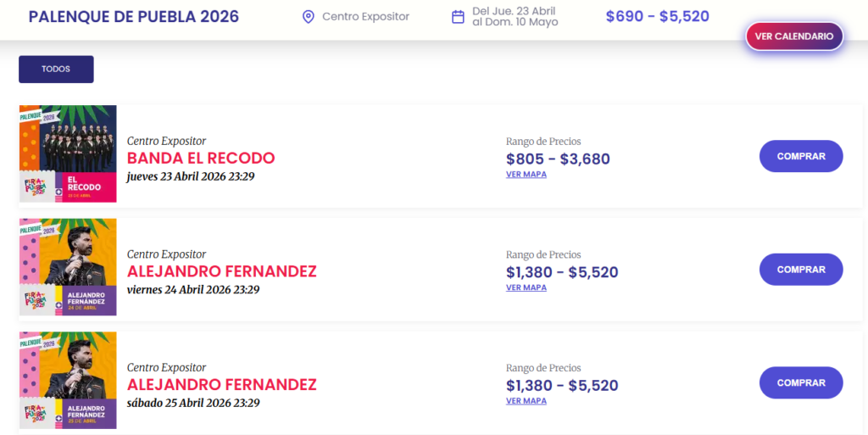This screenshot has width=868, height=435.
Task: Open the VER CALENDARIO button
Action: click(x=794, y=36)
